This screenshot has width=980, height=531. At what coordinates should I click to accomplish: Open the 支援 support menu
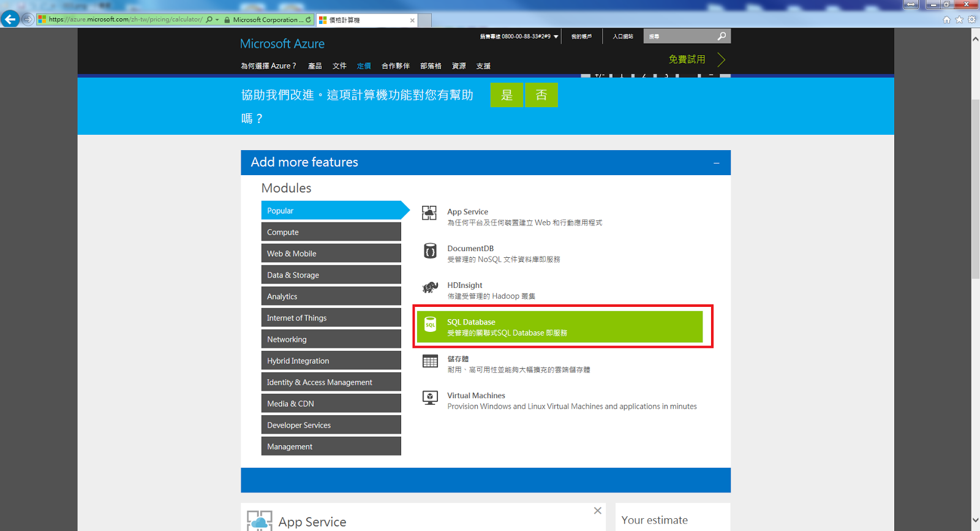point(483,66)
